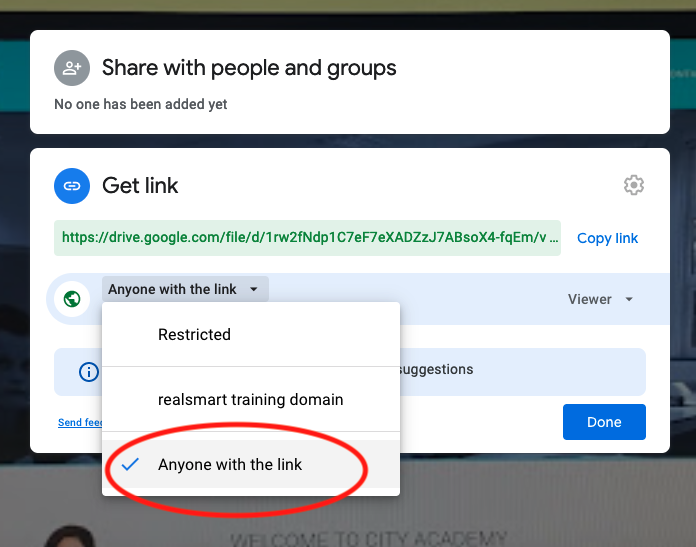Open the Send feedback link

click(x=80, y=422)
